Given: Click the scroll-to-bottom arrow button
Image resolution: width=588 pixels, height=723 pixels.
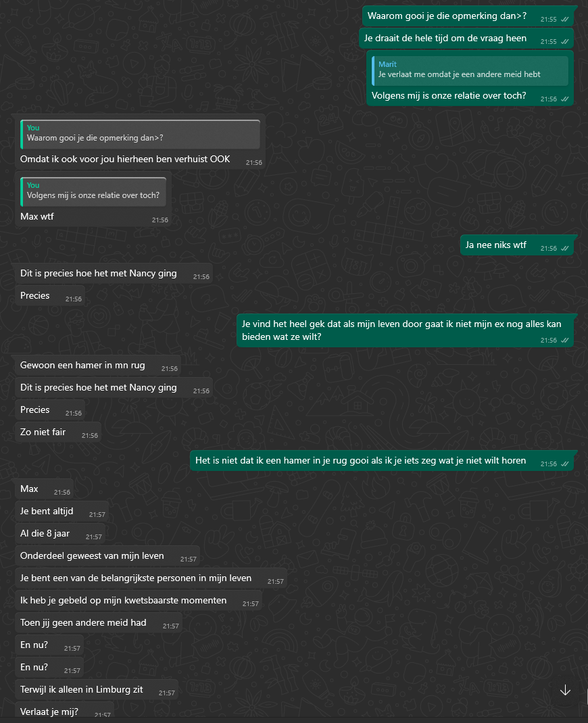Looking at the screenshot, I should (x=565, y=690).
